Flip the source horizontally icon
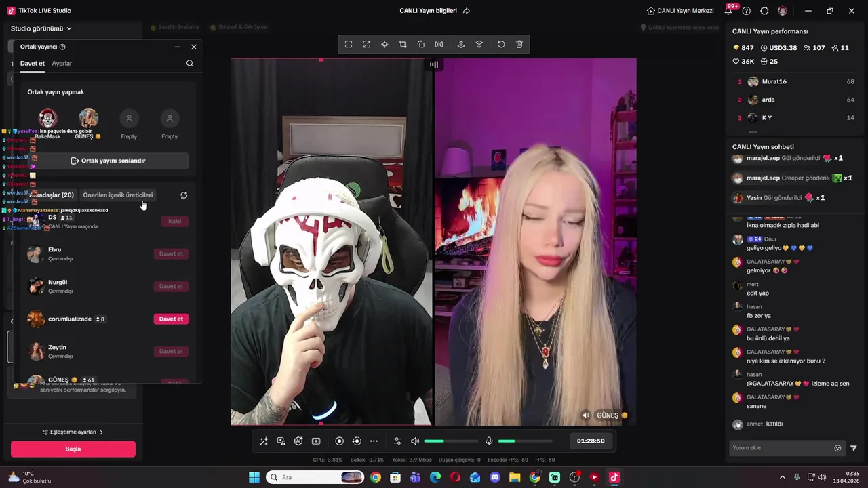The width and height of the screenshot is (868, 488). click(439, 44)
